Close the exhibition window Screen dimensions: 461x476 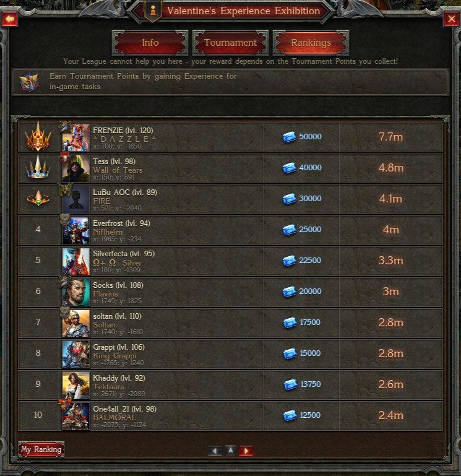point(451,19)
